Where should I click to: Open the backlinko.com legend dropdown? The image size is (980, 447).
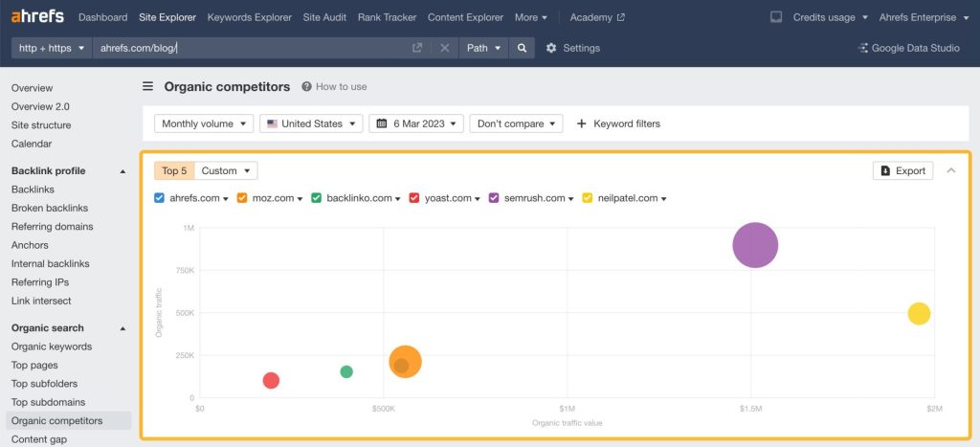(x=397, y=199)
